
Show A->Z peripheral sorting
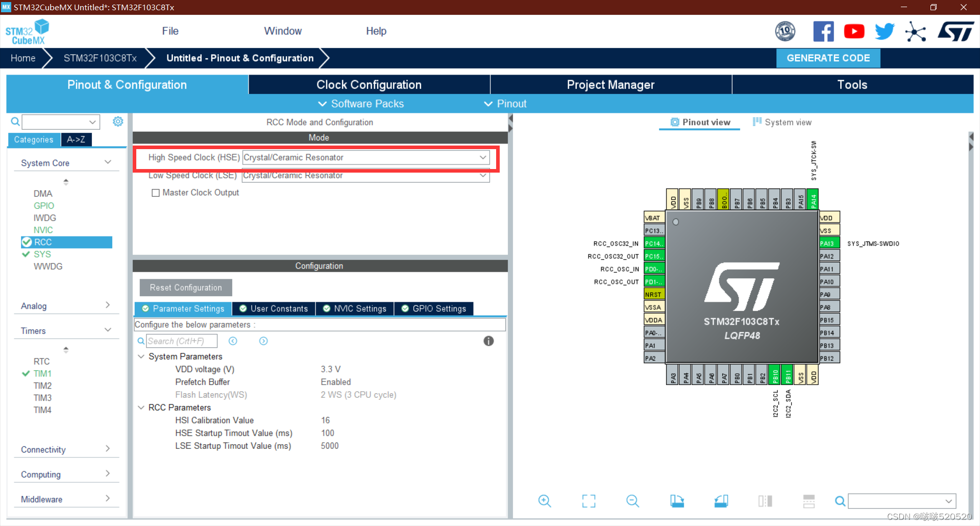(x=76, y=139)
